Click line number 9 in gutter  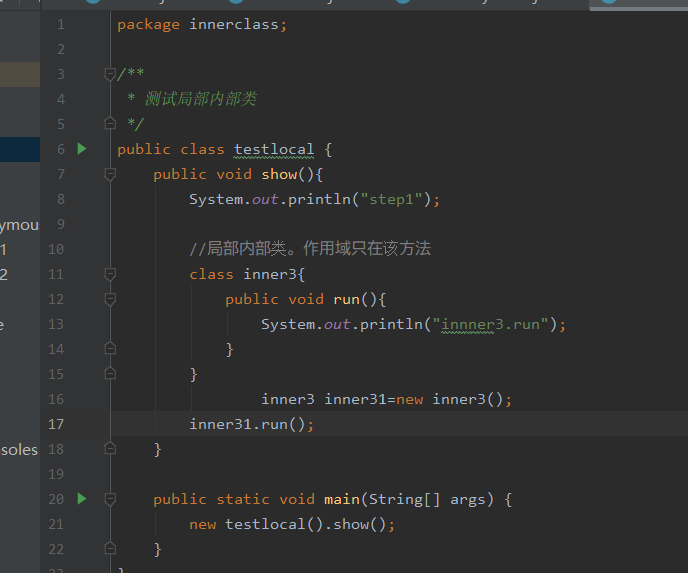tap(61, 224)
